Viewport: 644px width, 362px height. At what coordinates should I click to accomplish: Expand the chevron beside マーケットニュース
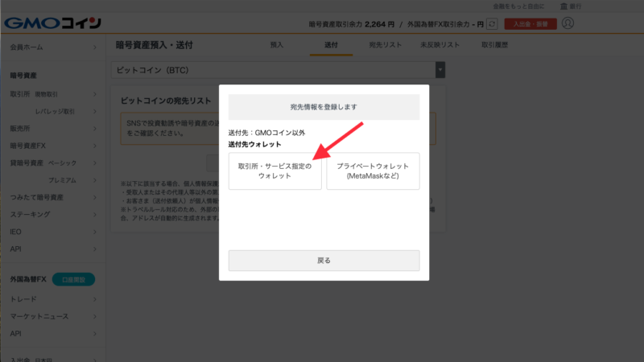click(94, 316)
